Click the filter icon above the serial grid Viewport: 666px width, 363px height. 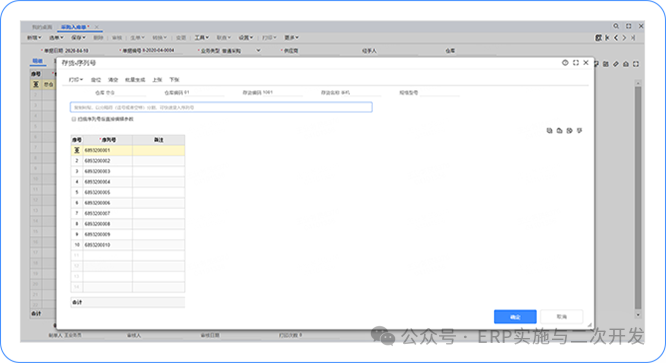[579, 130]
